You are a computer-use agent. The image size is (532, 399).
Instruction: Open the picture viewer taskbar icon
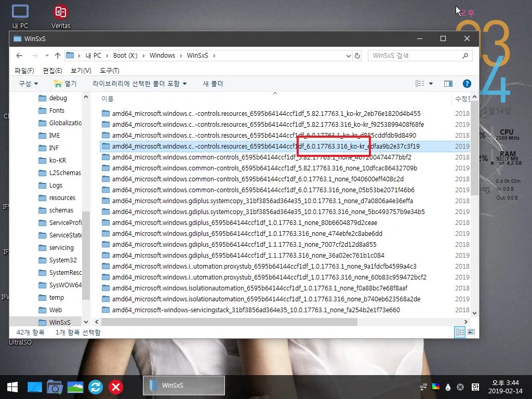point(75,387)
